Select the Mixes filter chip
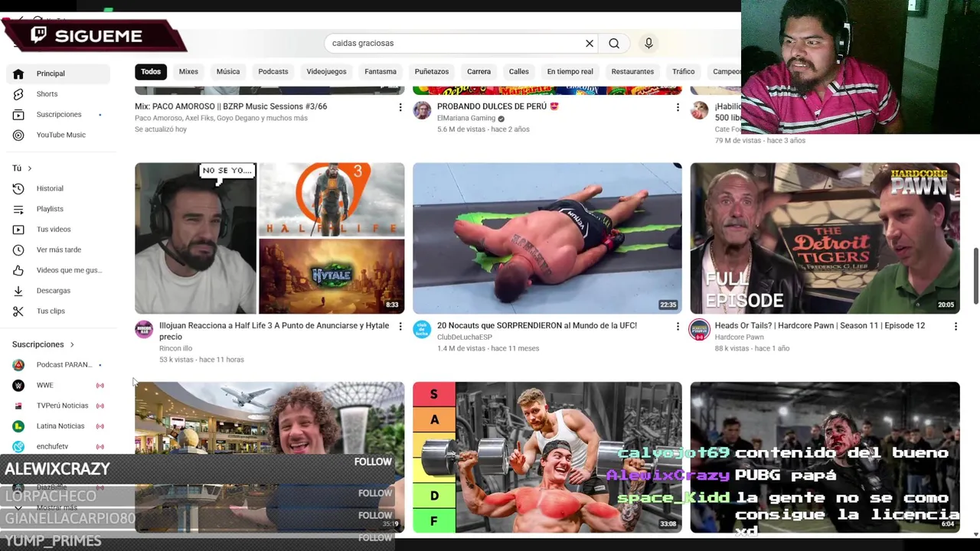The width and height of the screenshot is (980, 551). pyautogui.click(x=188, y=72)
